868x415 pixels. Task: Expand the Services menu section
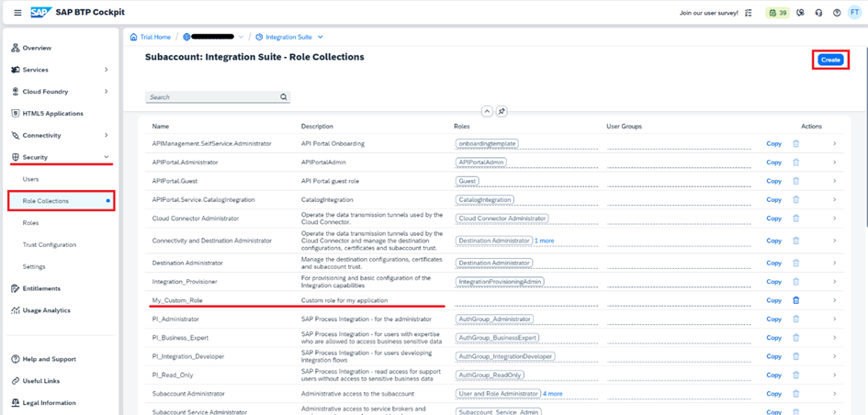tap(107, 70)
